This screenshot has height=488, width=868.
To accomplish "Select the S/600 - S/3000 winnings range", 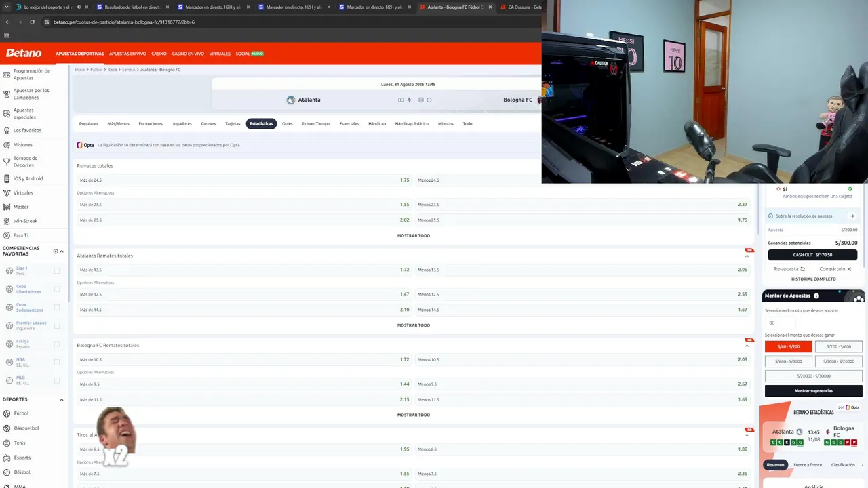I will (789, 361).
